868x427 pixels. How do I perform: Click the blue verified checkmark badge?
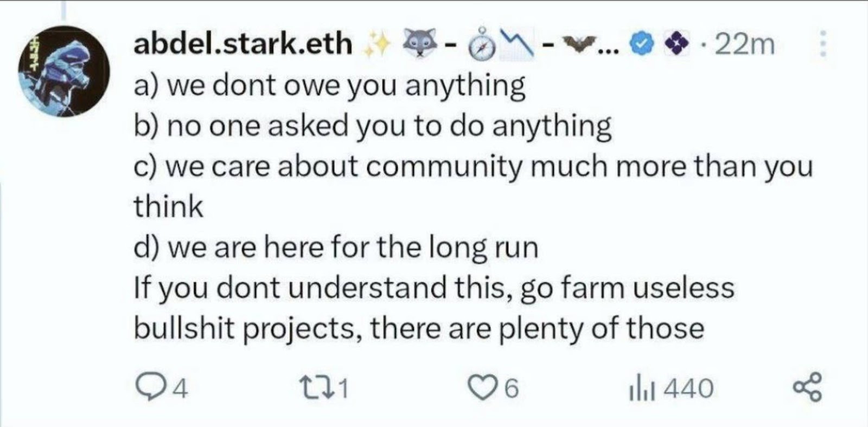coord(642,44)
